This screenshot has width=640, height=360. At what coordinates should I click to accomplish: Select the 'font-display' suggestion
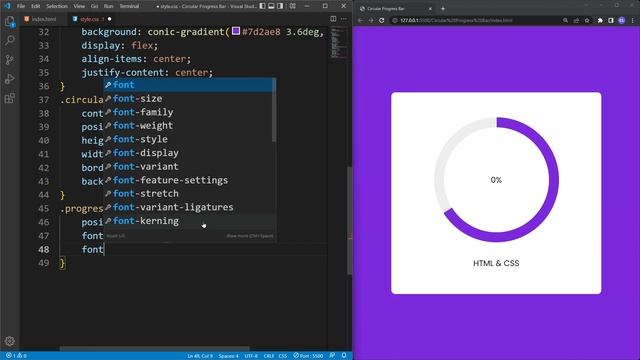[x=189, y=153]
